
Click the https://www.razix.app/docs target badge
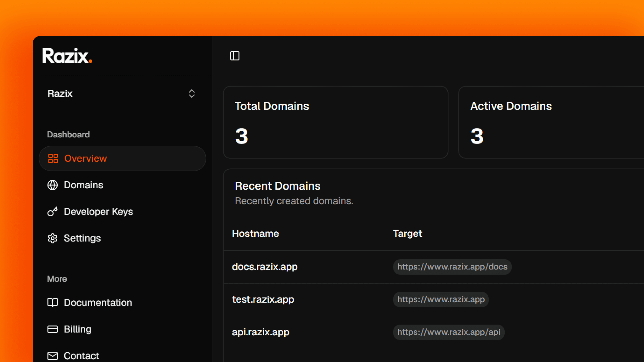452,267
